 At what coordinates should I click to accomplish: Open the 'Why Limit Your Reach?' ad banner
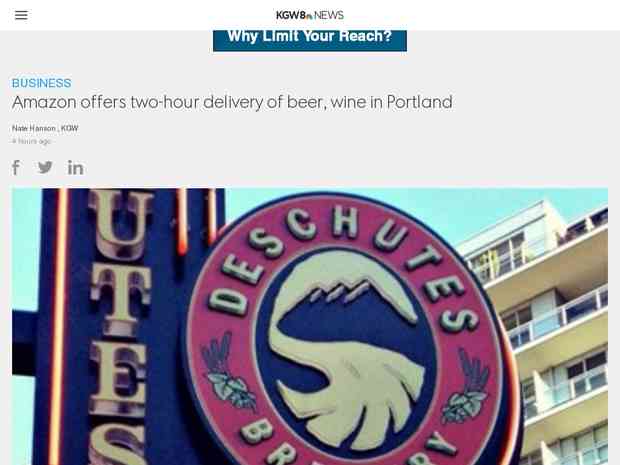point(310,40)
